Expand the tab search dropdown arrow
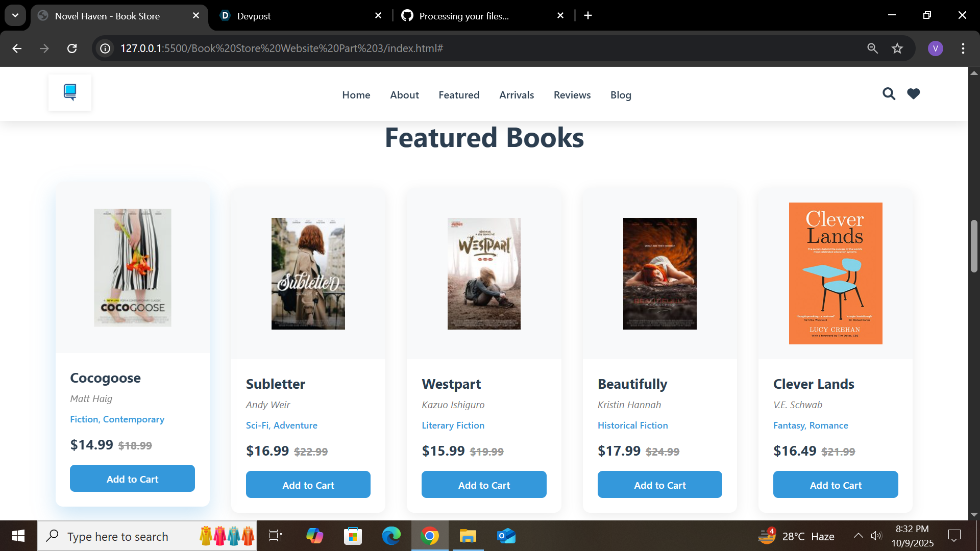 (x=15, y=16)
